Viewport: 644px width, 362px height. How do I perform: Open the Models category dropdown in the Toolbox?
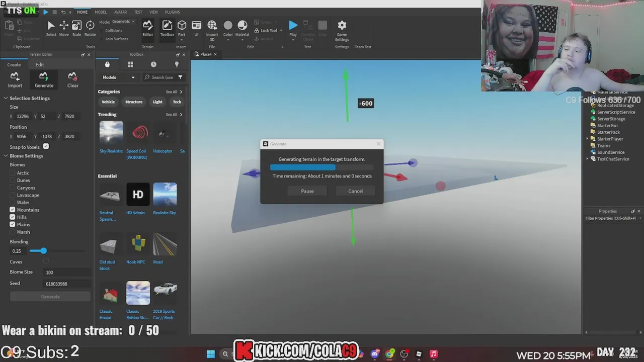(119, 77)
